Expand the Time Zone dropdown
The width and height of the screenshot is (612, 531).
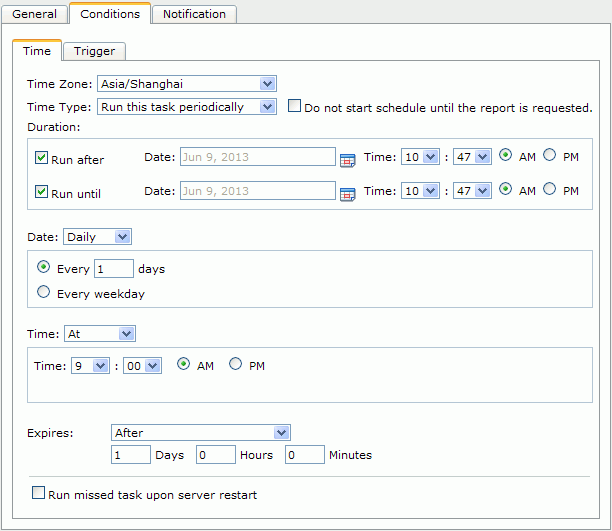click(187, 84)
